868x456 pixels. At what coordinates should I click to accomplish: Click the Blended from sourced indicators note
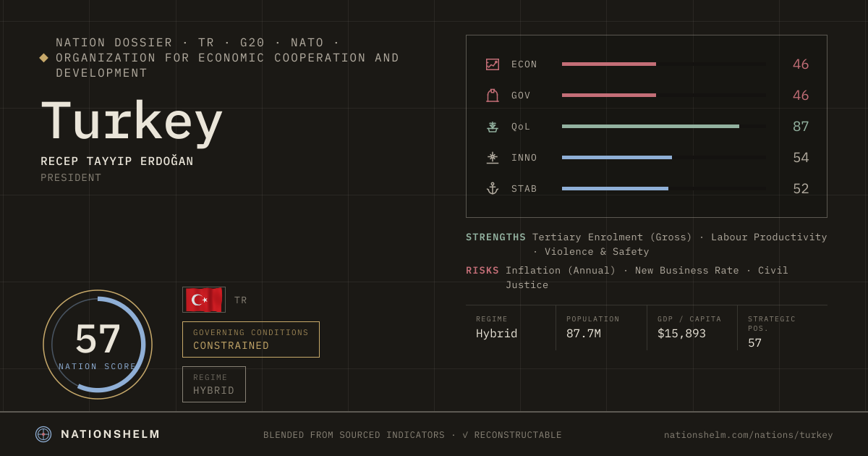[x=412, y=435]
